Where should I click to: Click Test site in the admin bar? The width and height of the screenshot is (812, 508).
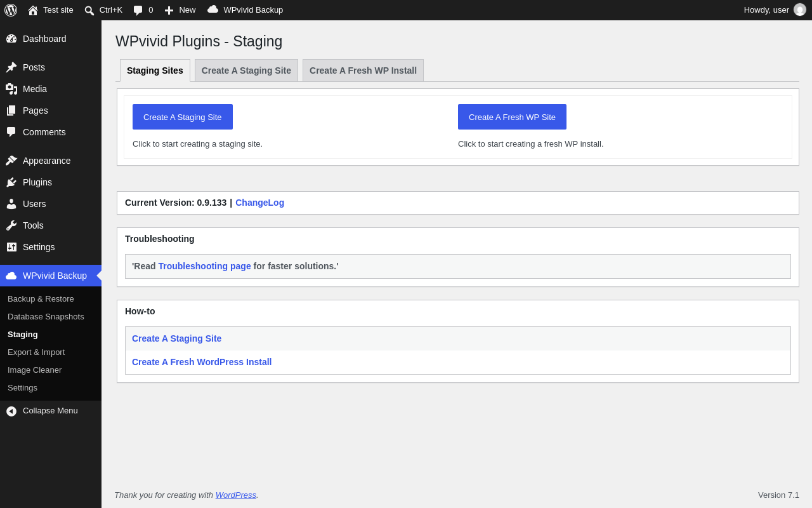[x=58, y=10]
